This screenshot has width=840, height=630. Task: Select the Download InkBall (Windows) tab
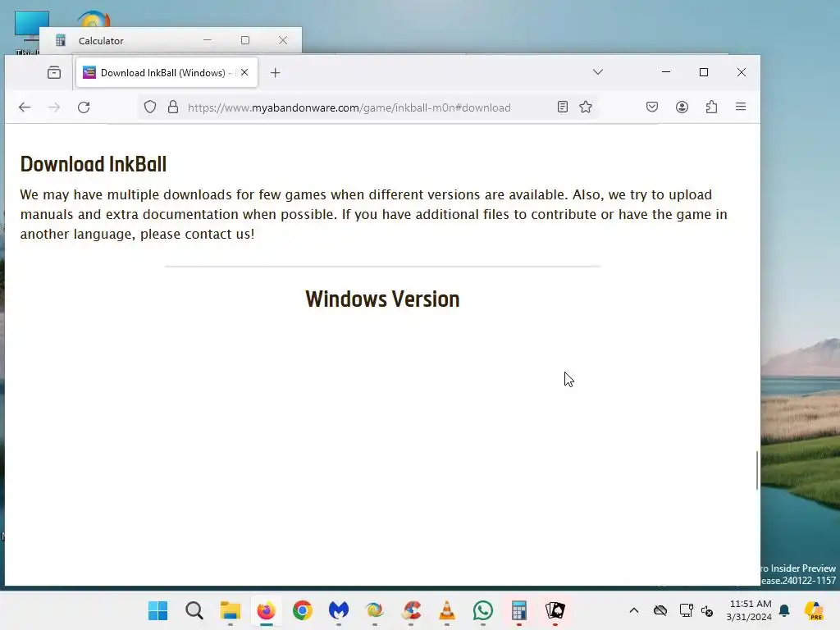tap(167, 72)
